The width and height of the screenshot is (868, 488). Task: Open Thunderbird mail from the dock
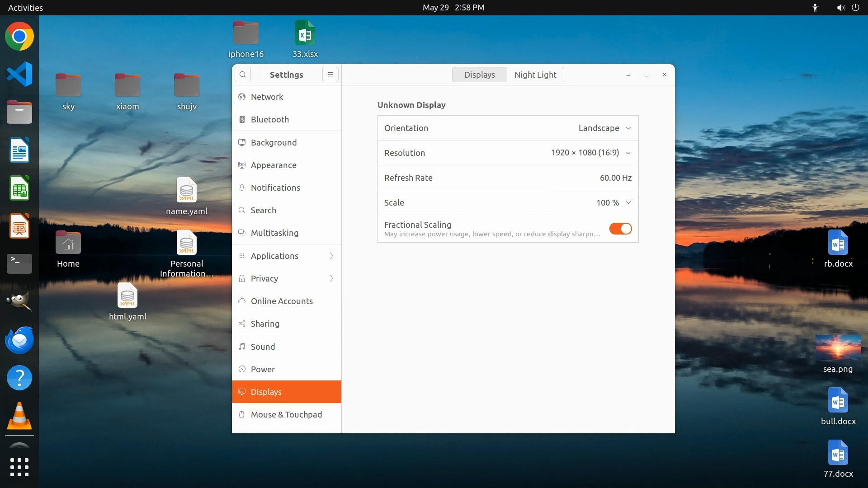click(19, 340)
